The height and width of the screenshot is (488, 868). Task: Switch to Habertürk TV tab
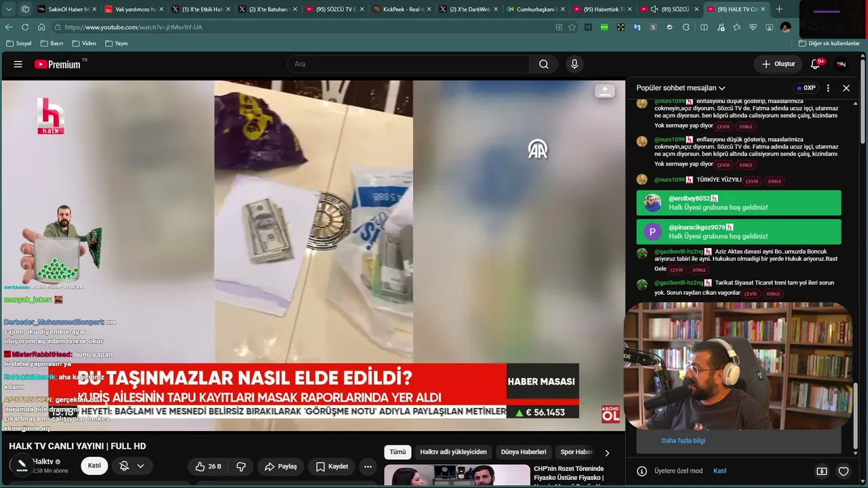(604, 9)
